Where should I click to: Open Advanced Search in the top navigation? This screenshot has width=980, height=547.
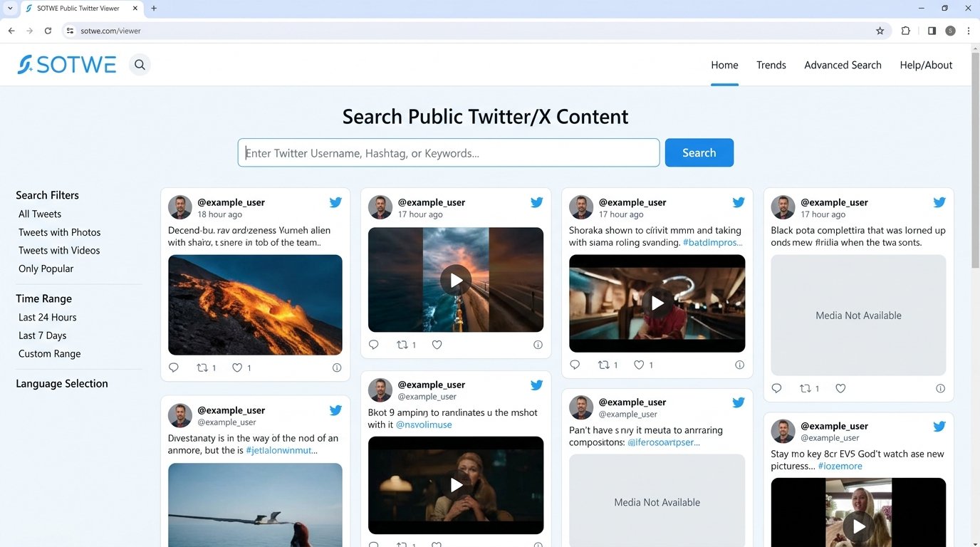pyautogui.click(x=843, y=65)
